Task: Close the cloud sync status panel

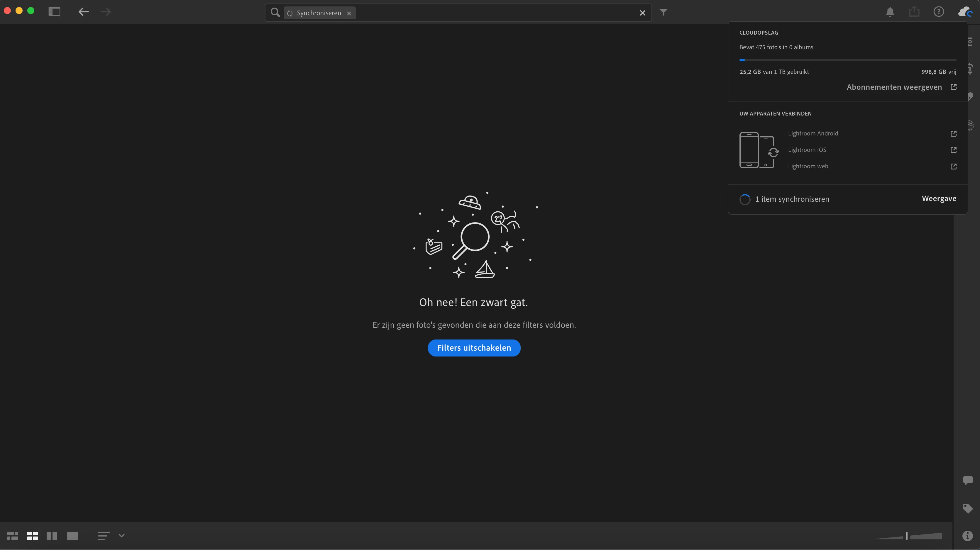Action: (x=965, y=12)
